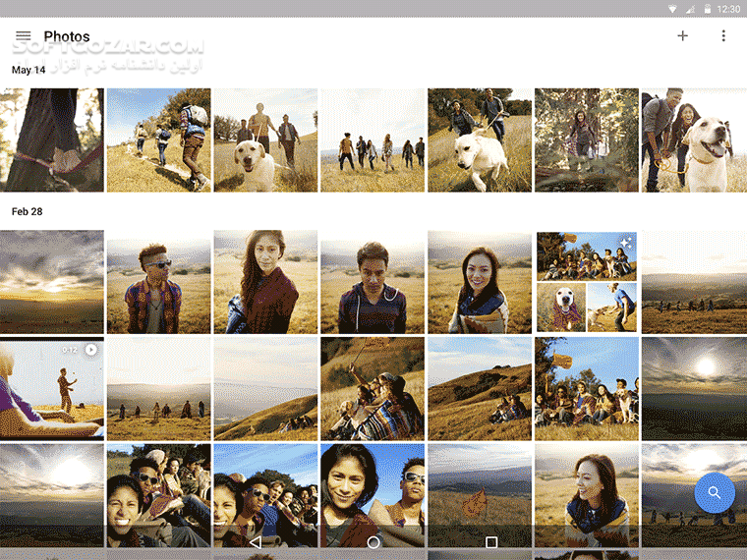Image resolution: width=747 pixels, height=560 pixels.
Task: Open the landscape photo with orange leaf
Action: click(480, 495)
